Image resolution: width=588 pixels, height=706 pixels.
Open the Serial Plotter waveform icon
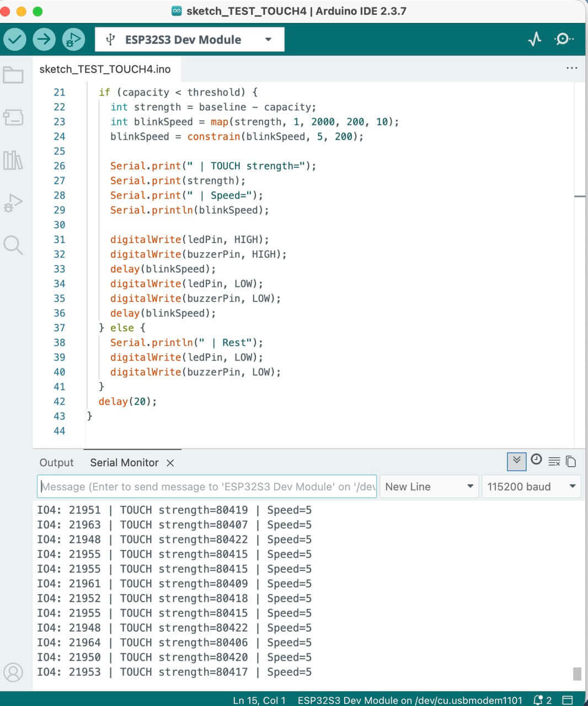(x=534, y=39)
